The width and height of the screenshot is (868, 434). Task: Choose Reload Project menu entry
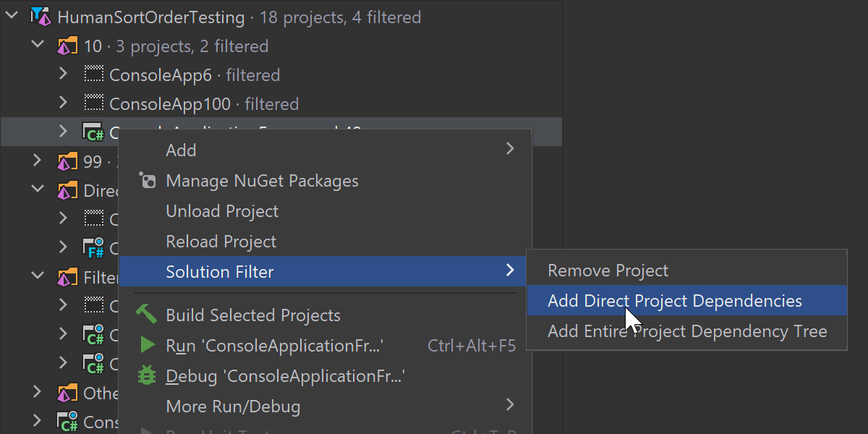click(x=221, y=242)
